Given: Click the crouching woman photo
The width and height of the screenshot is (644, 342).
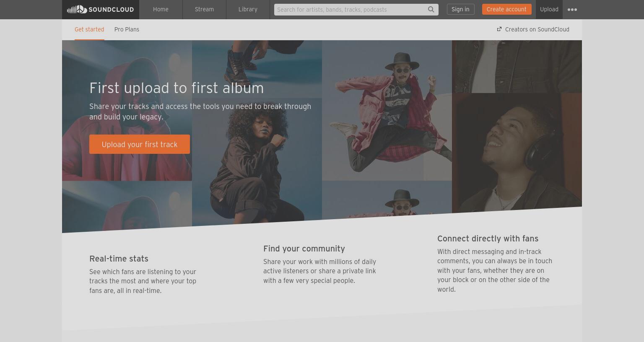Looking at the screenshot, I should click(x=257, y=161).
